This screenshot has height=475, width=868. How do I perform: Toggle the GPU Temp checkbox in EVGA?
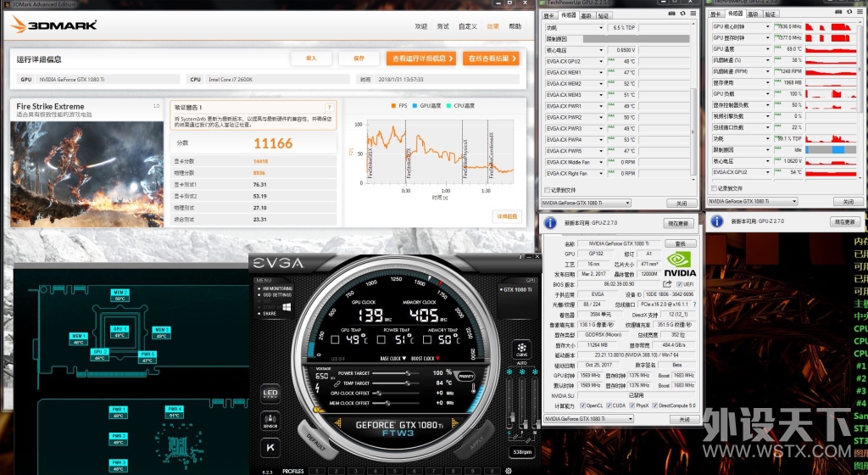click(x=334, y=339)
